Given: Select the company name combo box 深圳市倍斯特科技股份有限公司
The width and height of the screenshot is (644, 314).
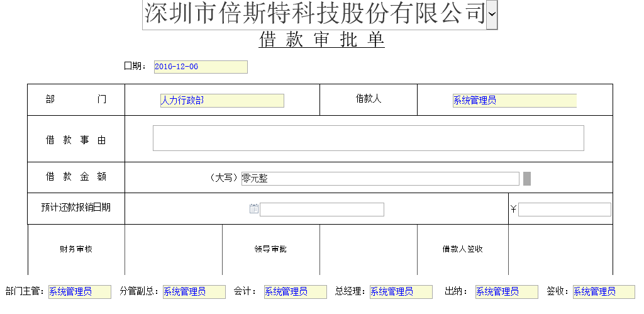Looking at the screenshot, I should coord(320,14).
